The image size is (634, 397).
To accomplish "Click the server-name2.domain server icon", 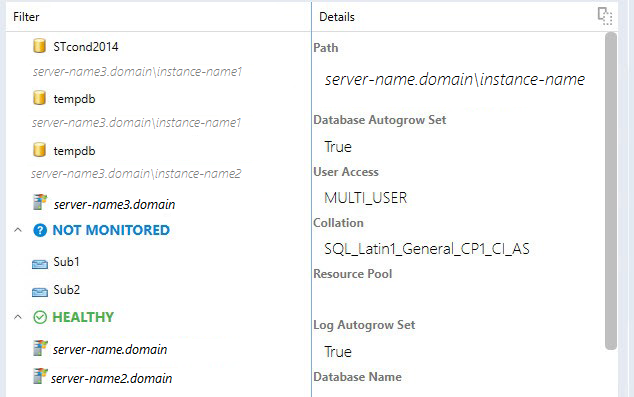I will click(x=40, y=376).
